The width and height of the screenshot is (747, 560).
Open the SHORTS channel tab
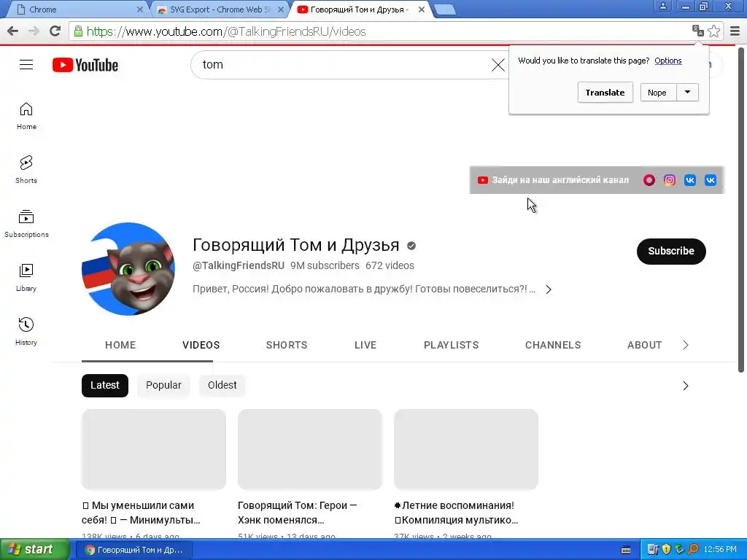[287, 345]
